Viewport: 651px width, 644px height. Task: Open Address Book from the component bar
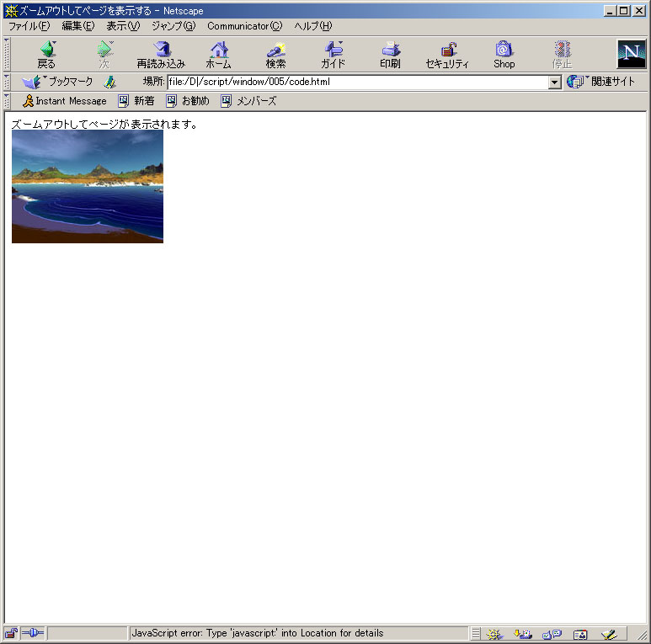[580, 634]
